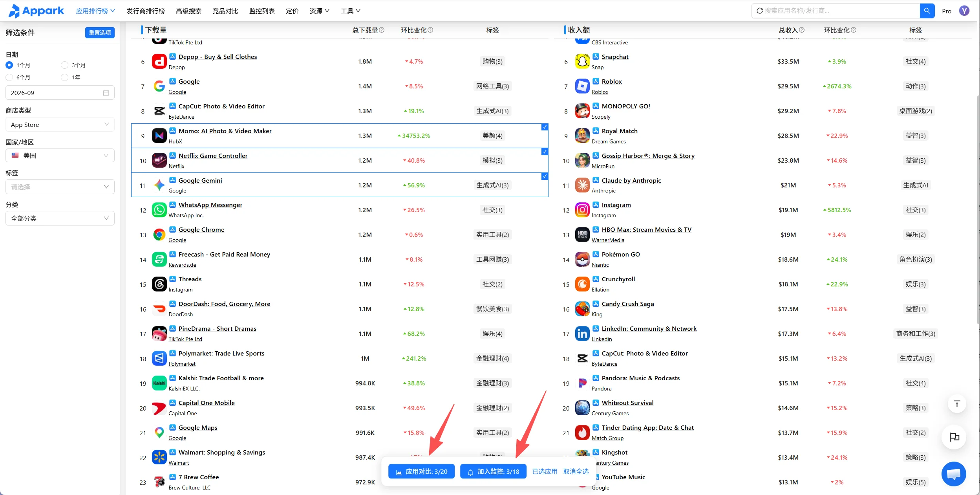Uncheck the Momo: AI Photo row checkbox
Screen dimensions: 980x495
545,127
